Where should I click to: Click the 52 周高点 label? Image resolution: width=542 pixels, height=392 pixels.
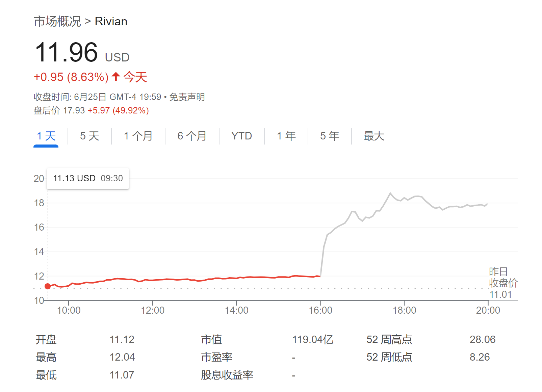pos(389,339)
